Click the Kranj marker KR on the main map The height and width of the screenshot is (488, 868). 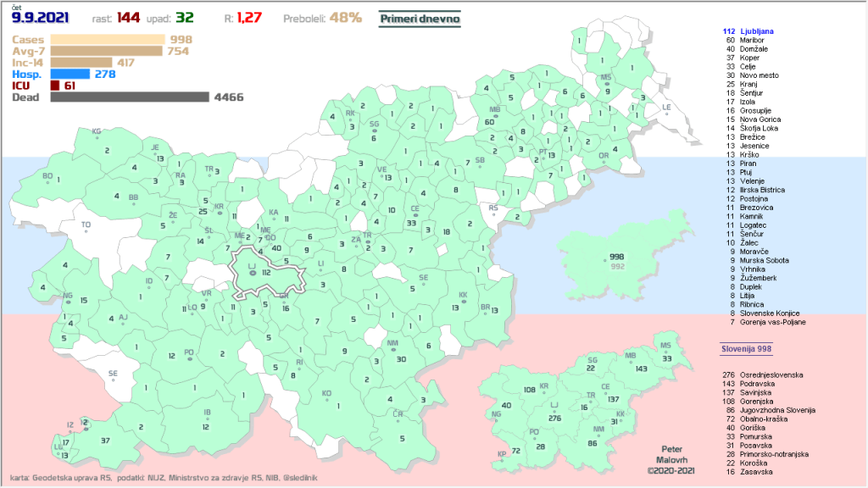click(220, 207)
